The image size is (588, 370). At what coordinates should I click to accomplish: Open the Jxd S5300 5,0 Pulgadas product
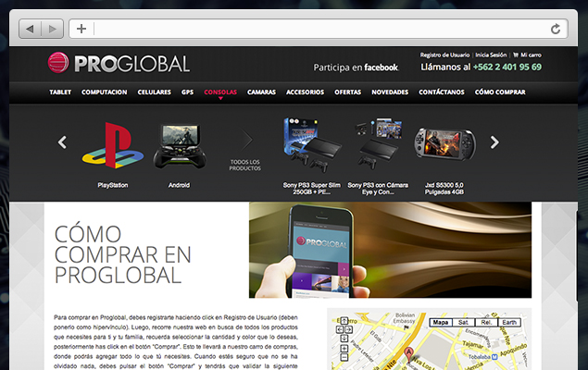[x=444, y=144]
